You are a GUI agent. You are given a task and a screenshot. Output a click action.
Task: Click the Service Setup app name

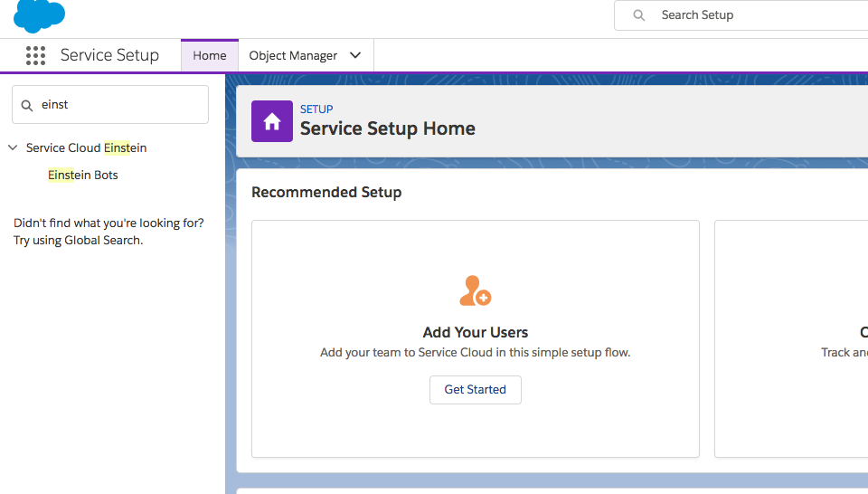tap(109, 55)
